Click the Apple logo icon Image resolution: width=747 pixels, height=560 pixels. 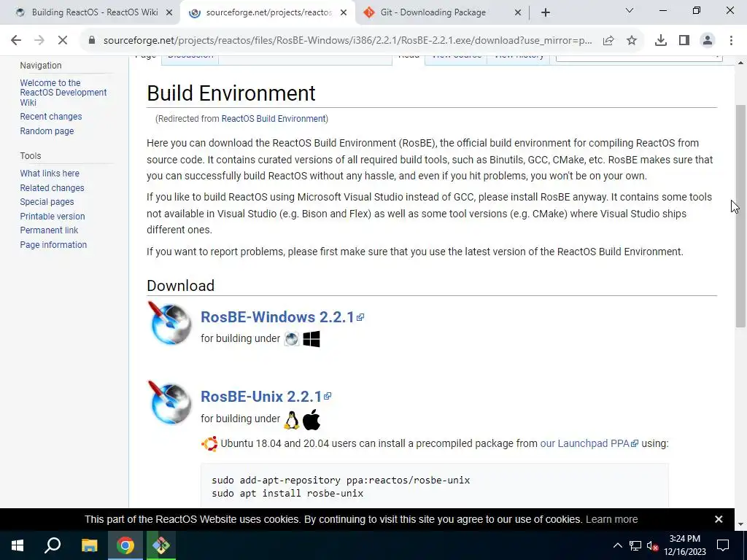tap(311, 419)
